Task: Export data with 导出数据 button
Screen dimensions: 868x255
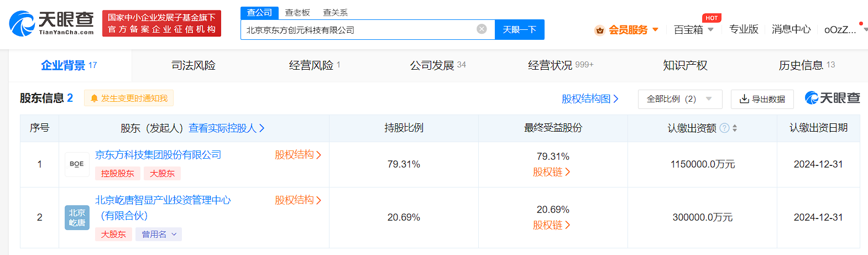Action: coord(762,99)
